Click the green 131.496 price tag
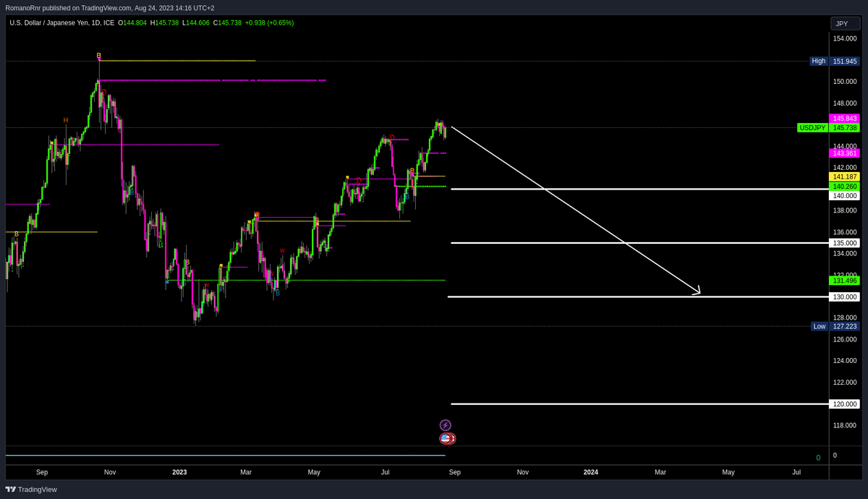This screenshot has width=868, height=499. 843,281
